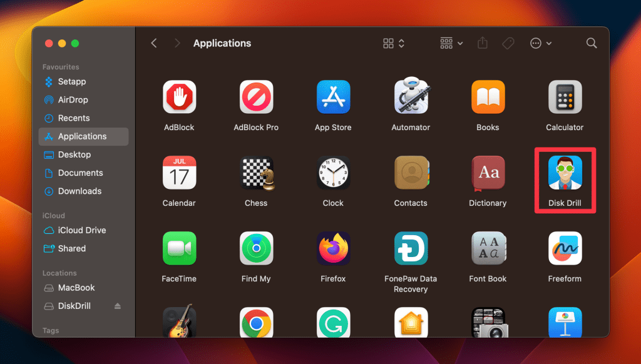This screenshot has height=364, width=641.
Task: Select the Keynote app icon
Action: point(565,322)
